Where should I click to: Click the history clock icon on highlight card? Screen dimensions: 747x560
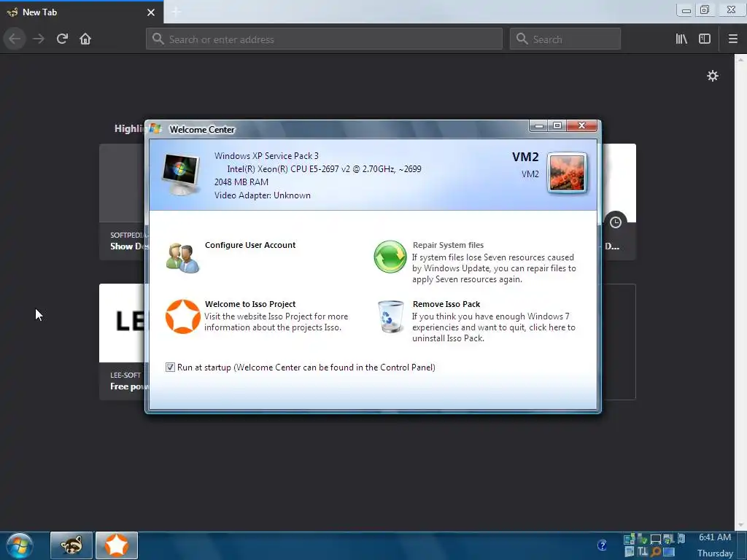tap(616, 222)
